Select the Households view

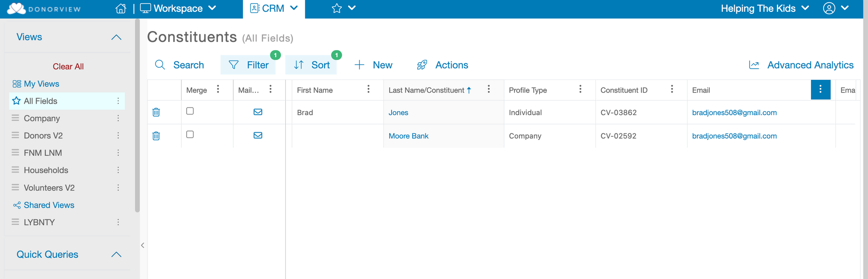(x=46, y=170)
